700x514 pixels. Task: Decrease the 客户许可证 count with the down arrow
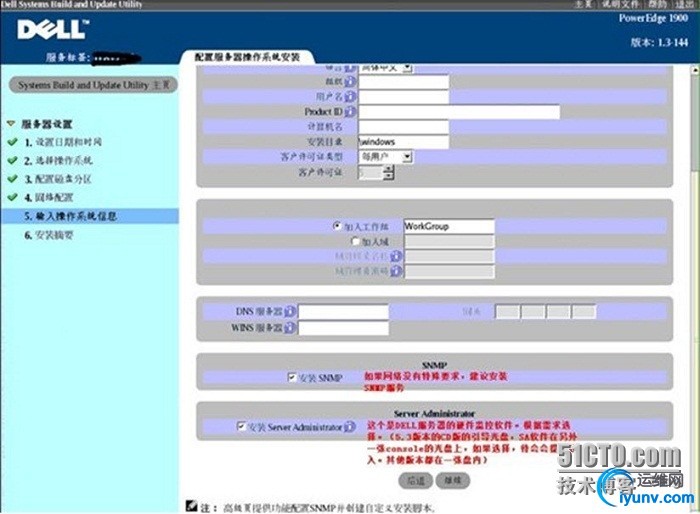point(389,176)
